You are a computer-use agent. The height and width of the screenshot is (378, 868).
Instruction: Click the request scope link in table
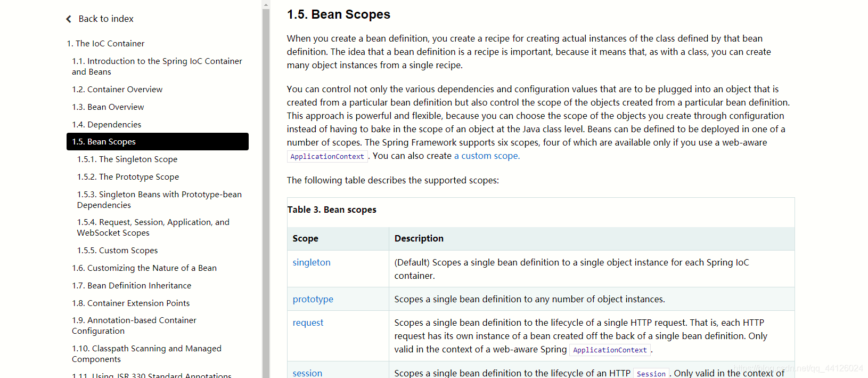pyautogui.click(x=308, y=323)
